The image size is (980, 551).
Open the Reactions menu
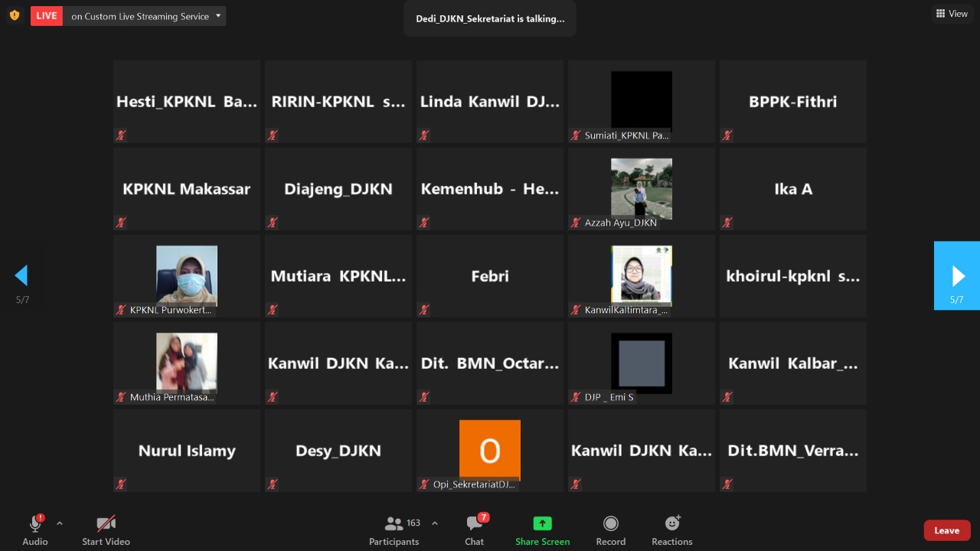tap(671, 530)
